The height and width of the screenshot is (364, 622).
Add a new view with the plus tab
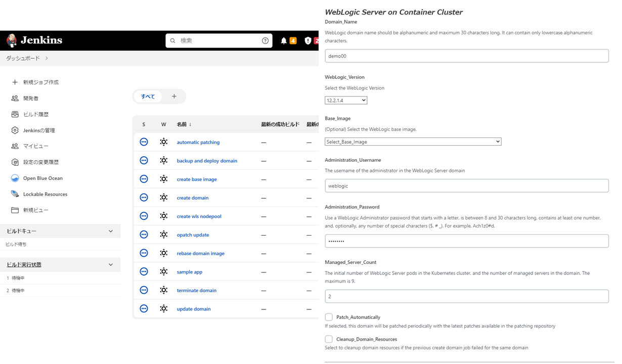[174, 96]
